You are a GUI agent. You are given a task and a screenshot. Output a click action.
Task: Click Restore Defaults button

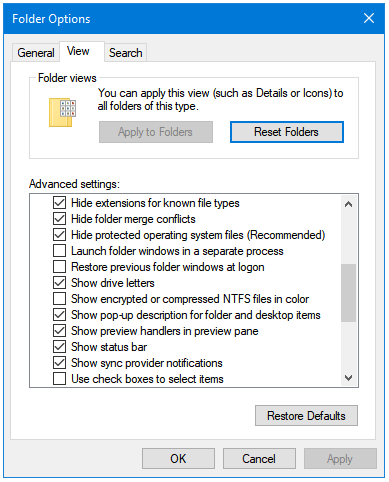pyautogui.click(x=306, y=416)
